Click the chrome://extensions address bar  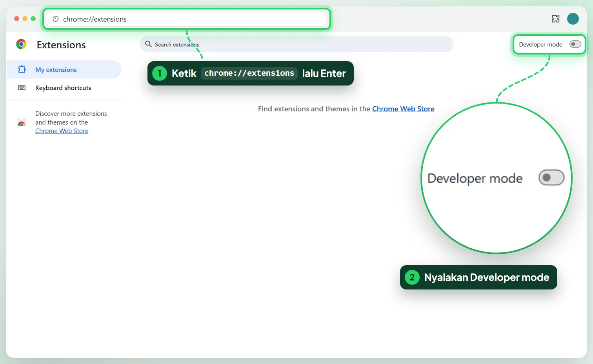(x=187, y=19)
